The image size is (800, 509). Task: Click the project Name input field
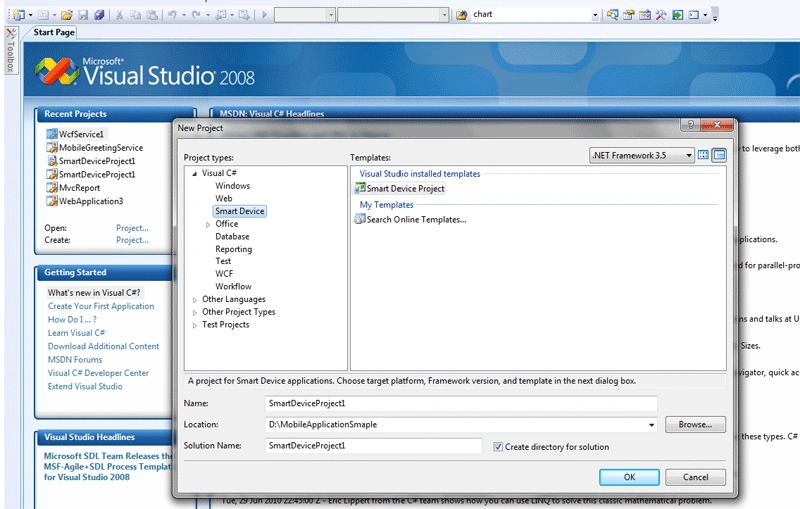pyautogui.click(x=461, y=403)
